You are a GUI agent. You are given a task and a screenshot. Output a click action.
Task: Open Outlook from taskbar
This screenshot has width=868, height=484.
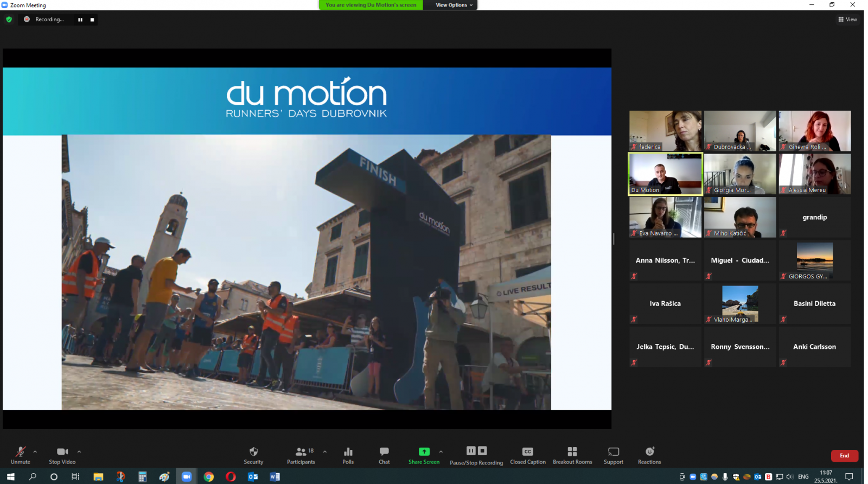[253, 476]
